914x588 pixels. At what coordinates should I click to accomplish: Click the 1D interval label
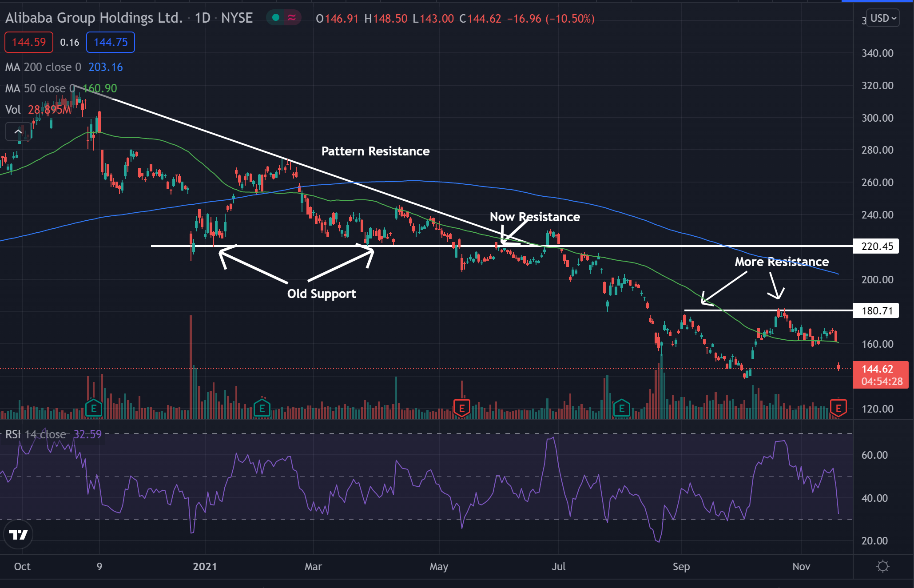coord(203,18)
